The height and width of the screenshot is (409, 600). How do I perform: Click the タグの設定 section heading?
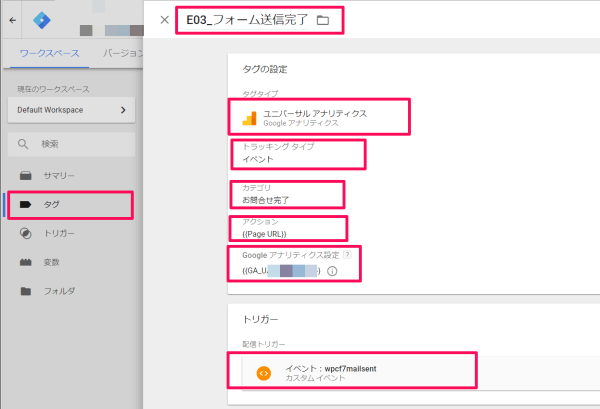coord(265,69)
